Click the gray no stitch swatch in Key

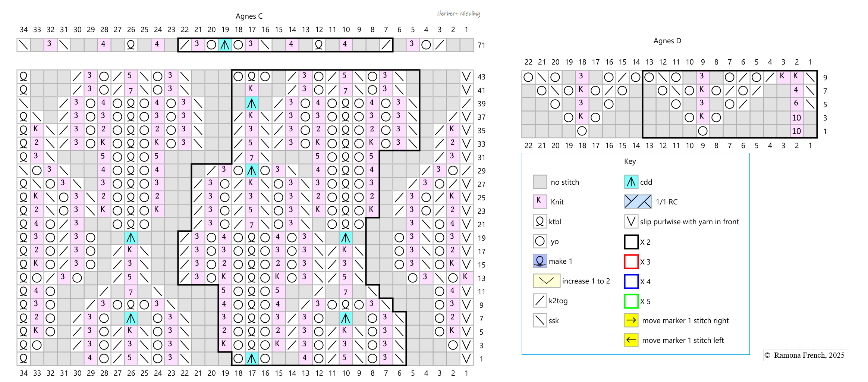[540, 182]
